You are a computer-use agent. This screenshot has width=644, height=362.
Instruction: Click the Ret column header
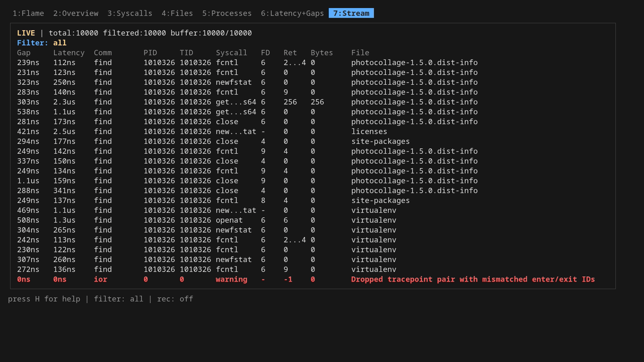[x=290, y=53]
